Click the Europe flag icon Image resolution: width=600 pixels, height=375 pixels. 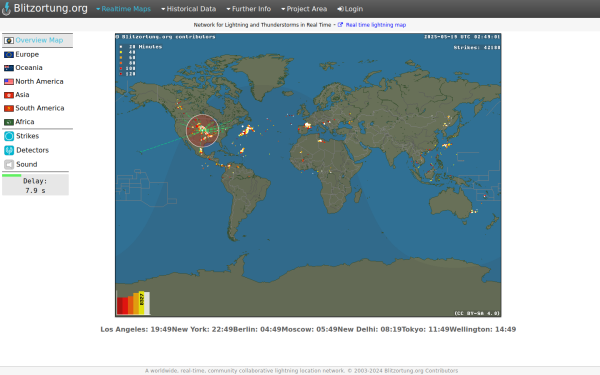point(9,55)
